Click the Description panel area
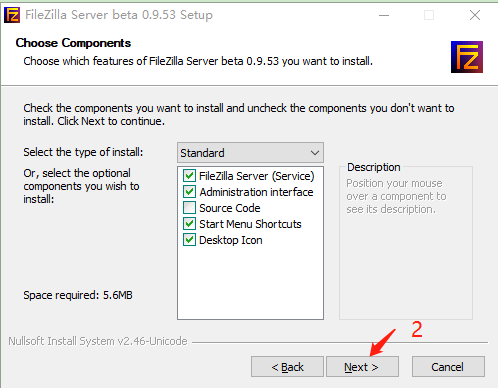The height and width of the screenshot is (388, 498). click(x=406, y=243)
